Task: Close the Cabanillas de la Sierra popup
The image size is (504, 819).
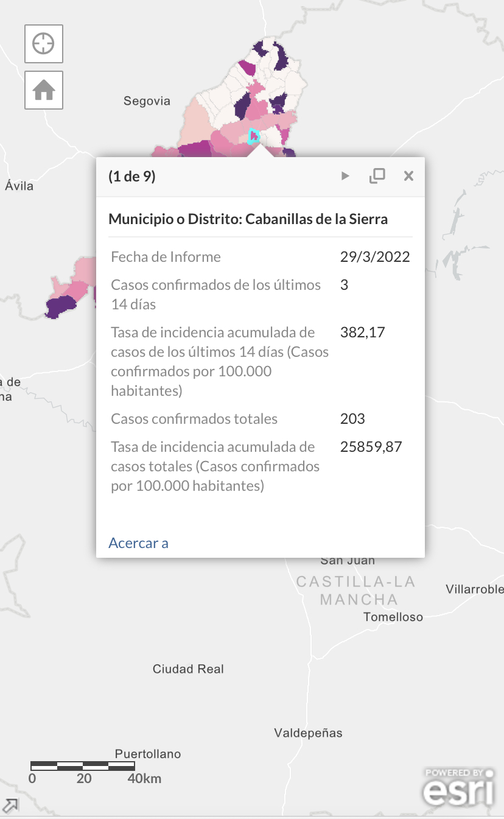Action: [x=408, y=176]
